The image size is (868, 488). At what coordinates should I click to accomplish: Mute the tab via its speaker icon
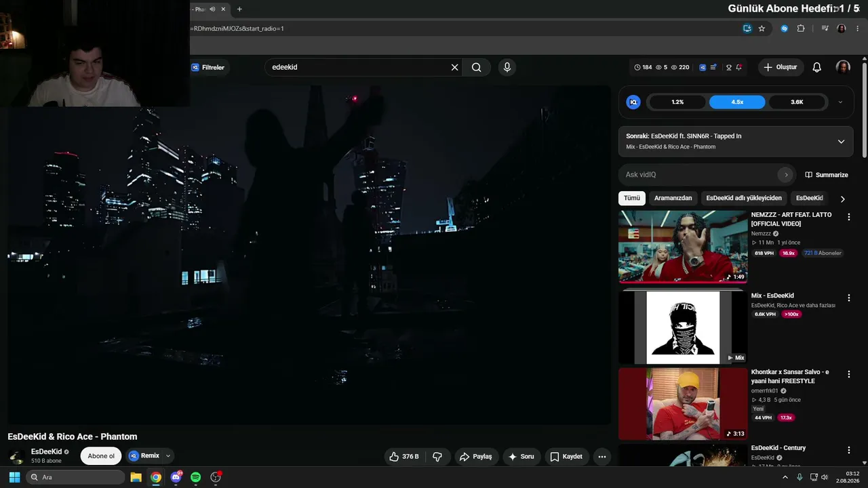pos(212,9)
